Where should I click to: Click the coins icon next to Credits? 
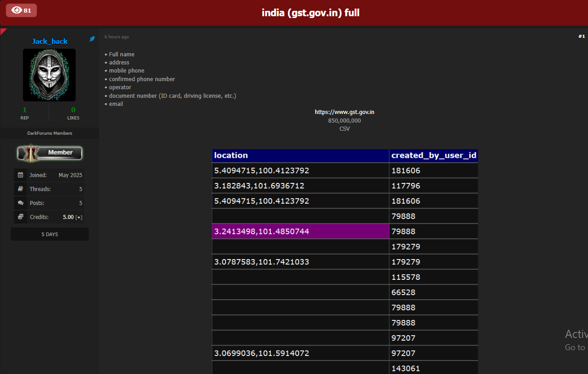pyautogui.click(x=20, y=217)
